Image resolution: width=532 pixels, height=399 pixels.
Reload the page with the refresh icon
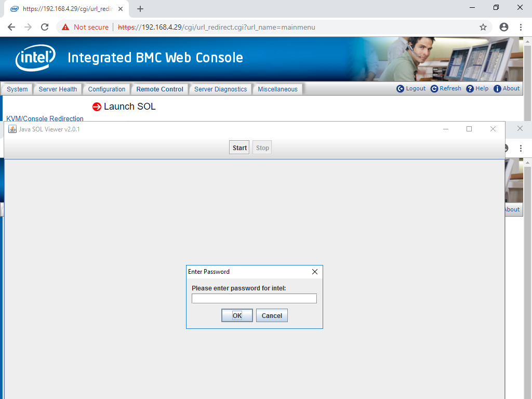pos(45,27)
